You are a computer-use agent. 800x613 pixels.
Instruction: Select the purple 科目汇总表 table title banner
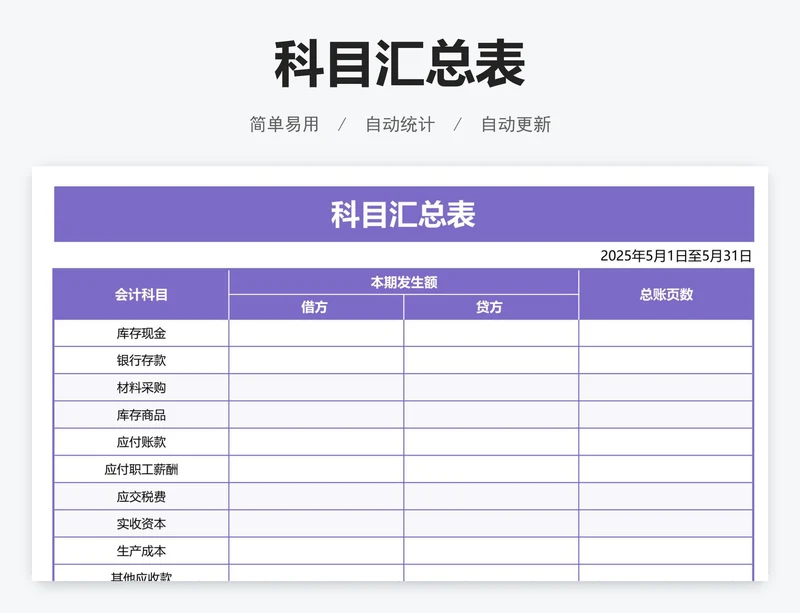[404, 214]
